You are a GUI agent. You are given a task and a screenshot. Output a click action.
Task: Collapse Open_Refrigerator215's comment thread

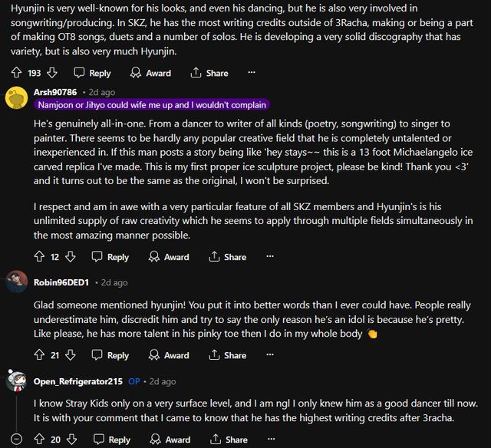tap(17, 440)
